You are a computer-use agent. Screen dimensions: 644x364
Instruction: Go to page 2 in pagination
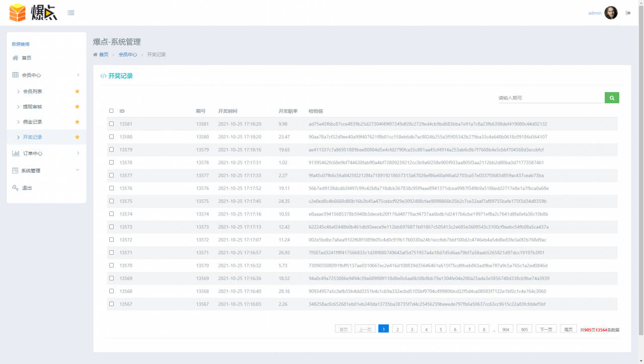[x=397, y=329]
